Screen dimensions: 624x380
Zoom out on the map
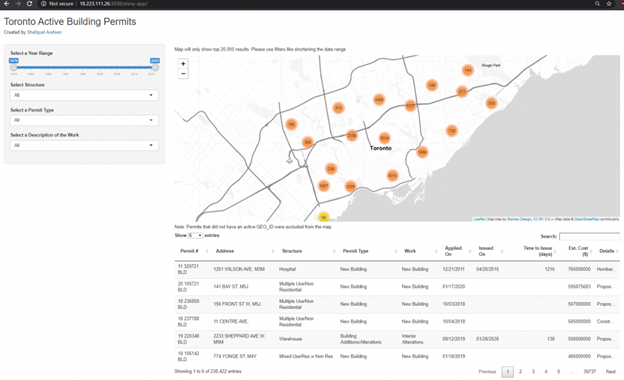pos(183,74)
